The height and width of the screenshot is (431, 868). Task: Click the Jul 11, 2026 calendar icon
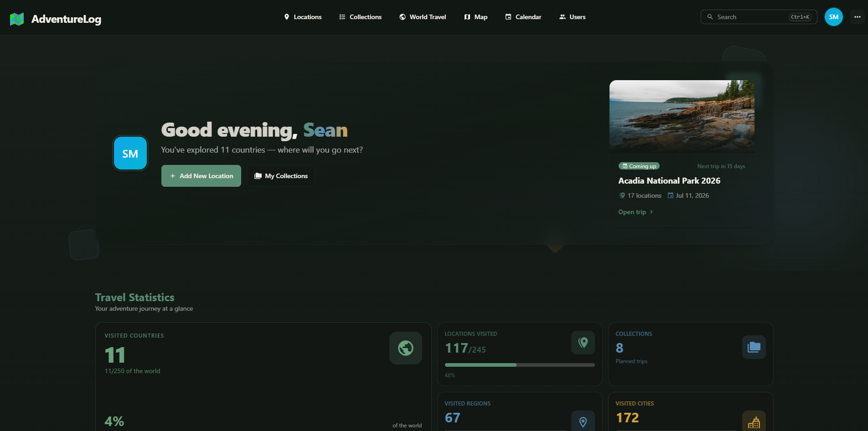point(671,195)
